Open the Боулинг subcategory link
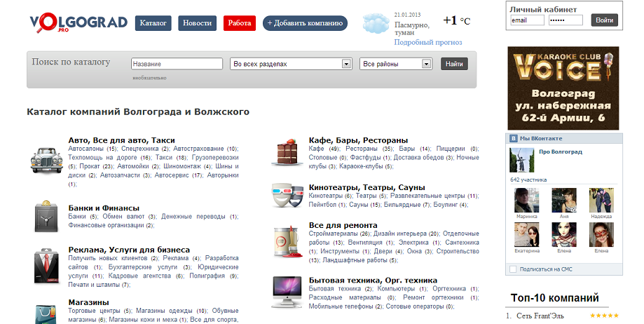 (446, 205)
